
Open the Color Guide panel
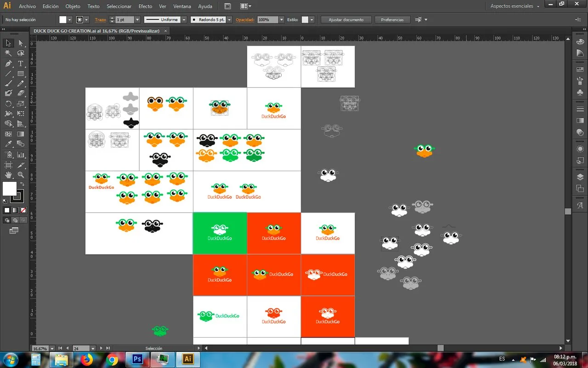point(580,53)
